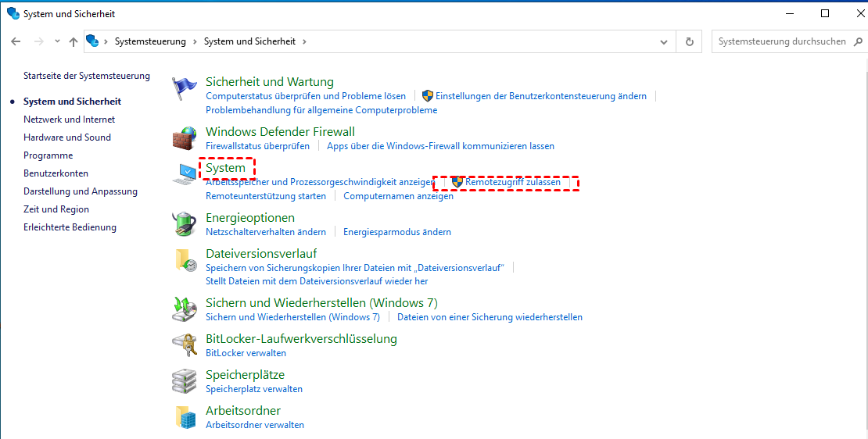
Task: Click the Systemsteuerung durchsuchen search field
Action: pos(782,41)
